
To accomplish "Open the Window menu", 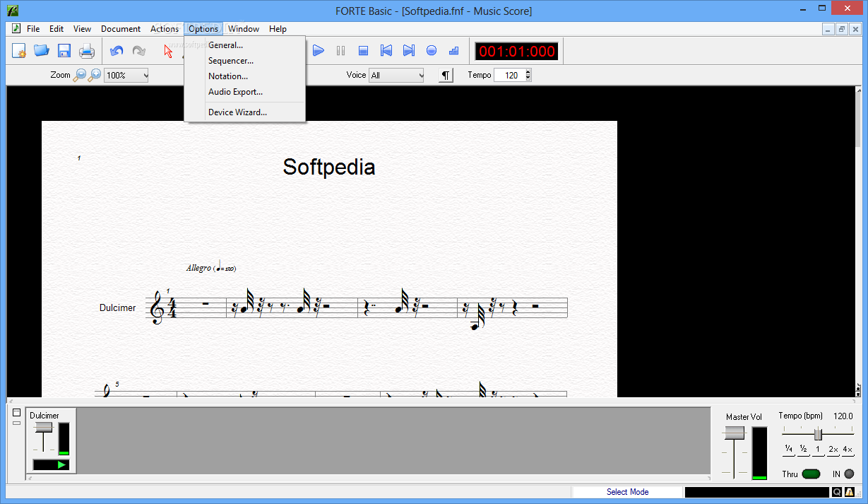I will point(244,29).
